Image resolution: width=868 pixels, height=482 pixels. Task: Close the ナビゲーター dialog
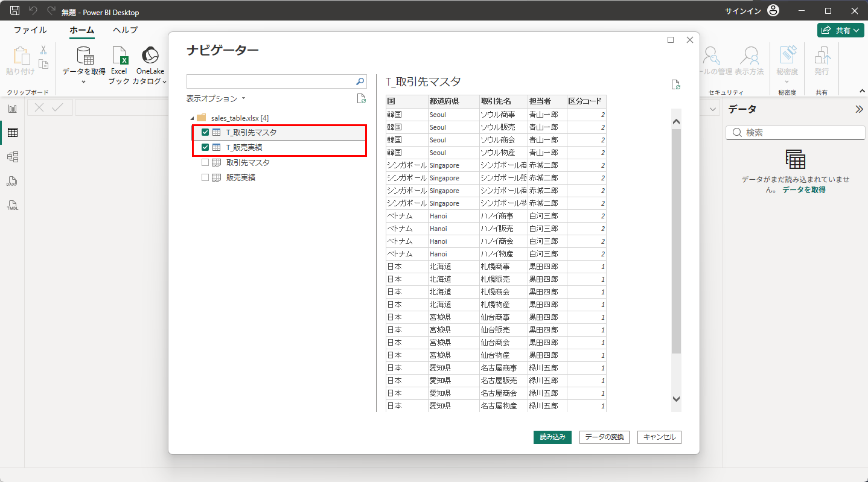tap(690, 40)
